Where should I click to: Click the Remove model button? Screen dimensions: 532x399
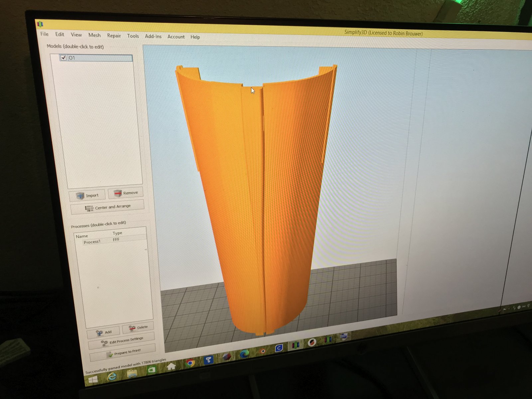click(126, 193)
